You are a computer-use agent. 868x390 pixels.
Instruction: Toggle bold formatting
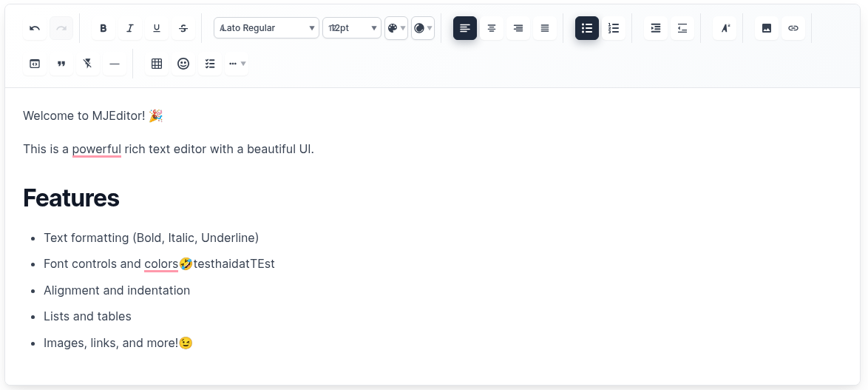(x=104, y=28)
